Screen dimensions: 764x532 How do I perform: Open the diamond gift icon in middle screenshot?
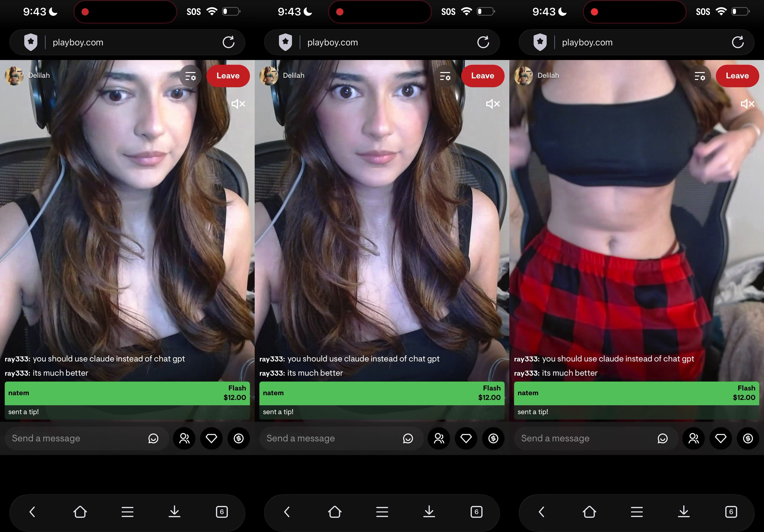466,438
